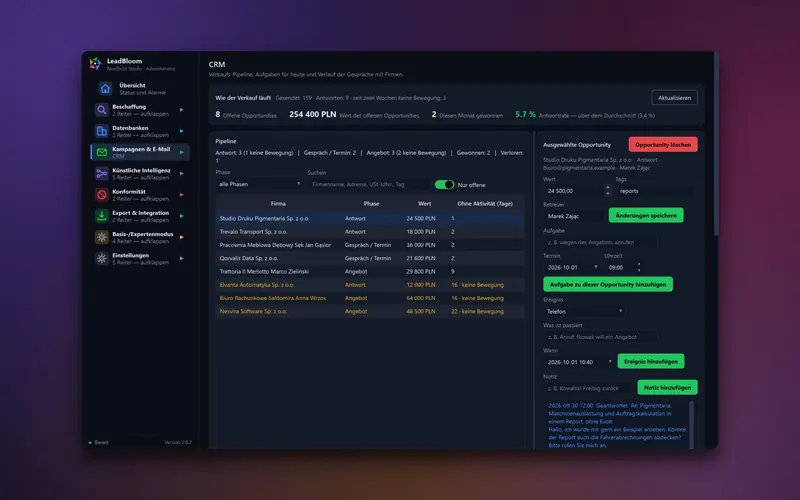Select row 'Trattoria Il Merlotto Marco Zieliński'

[x=370, y=271]
